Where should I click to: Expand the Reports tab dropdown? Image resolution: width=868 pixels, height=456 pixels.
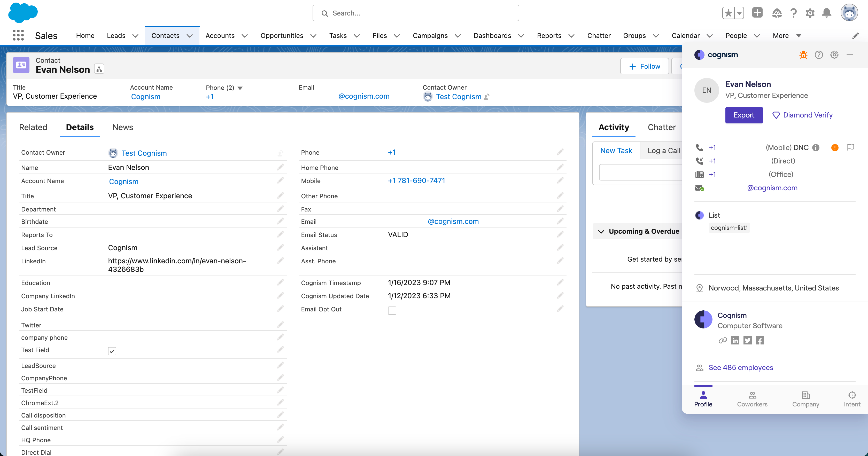[571, 36]
